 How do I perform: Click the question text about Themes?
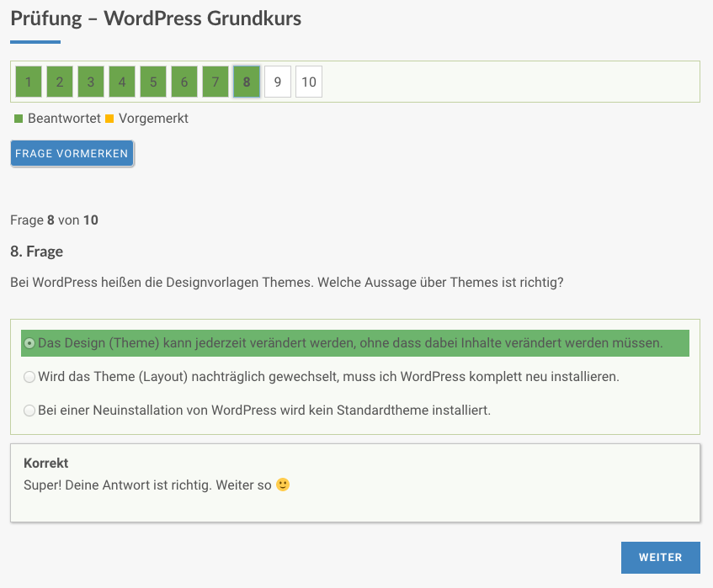pyautogui.click(x=287, y=282)
